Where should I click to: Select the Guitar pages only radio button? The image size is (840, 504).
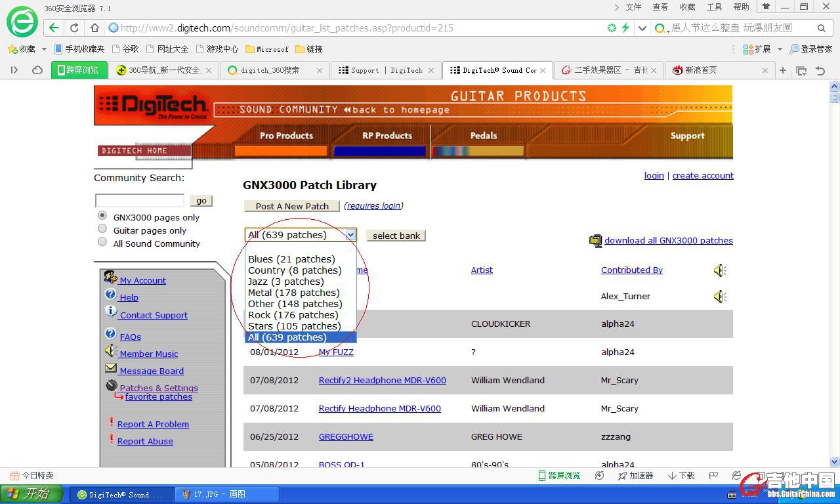(102, 229)
